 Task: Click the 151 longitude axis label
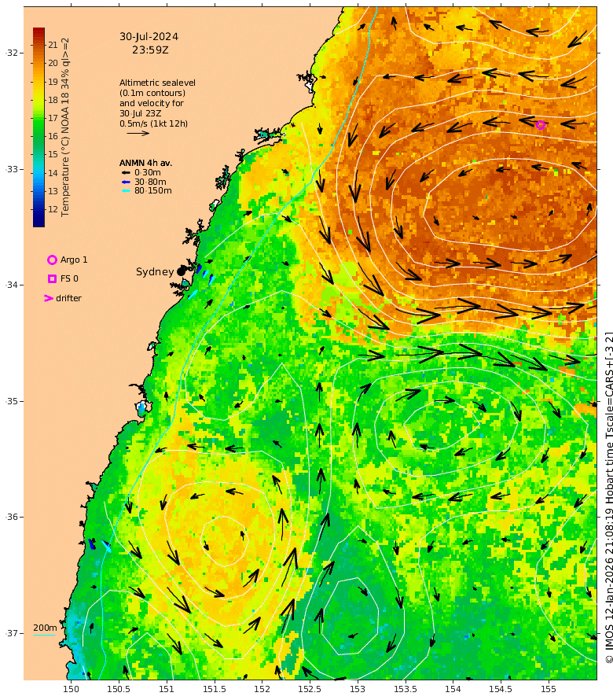pyautogui.click(x=167, y=689)
